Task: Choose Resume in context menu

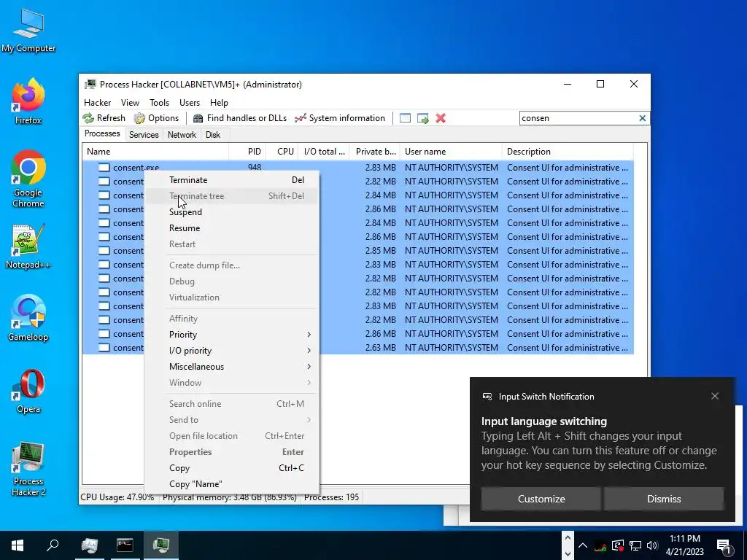Action: tap(232, 228)
